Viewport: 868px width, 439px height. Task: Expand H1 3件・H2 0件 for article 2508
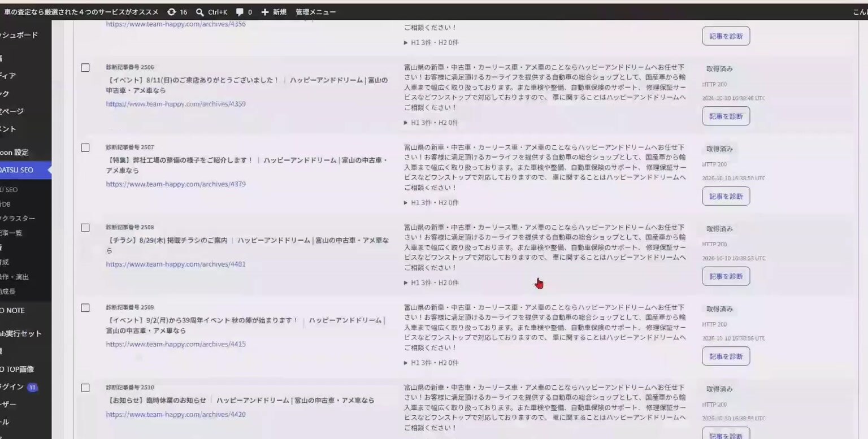(x=431, y=282)
